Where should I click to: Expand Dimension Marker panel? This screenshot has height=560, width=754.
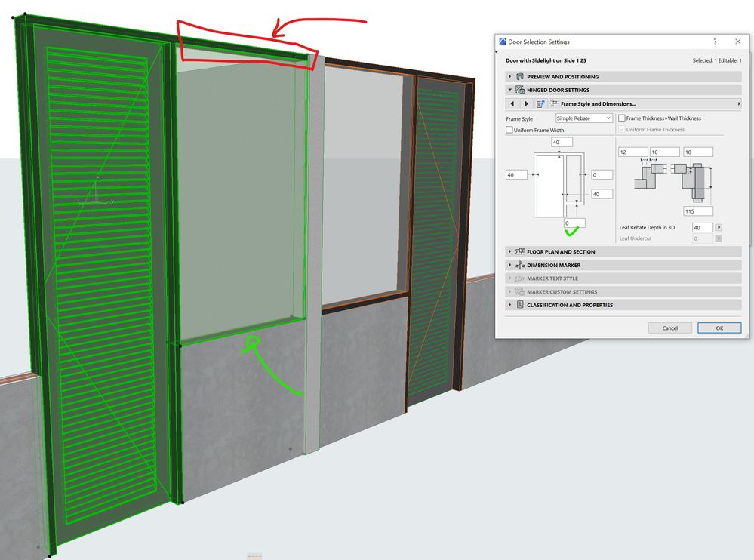509,265
